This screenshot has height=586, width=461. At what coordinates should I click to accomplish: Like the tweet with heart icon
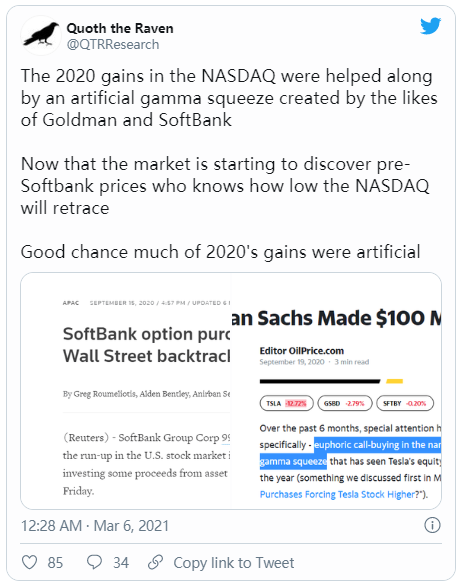30,562
